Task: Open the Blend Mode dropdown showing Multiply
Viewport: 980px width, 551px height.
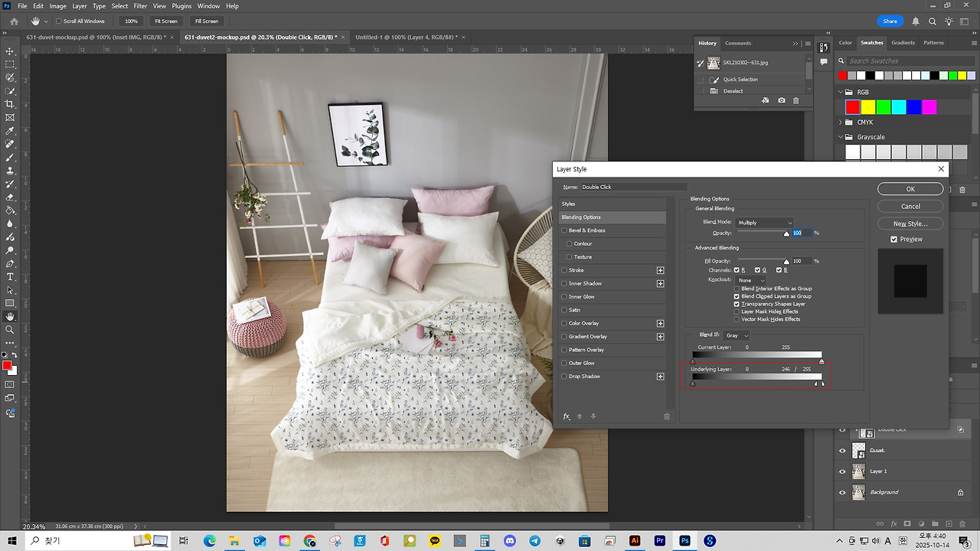Action: [x=764, y=222]
